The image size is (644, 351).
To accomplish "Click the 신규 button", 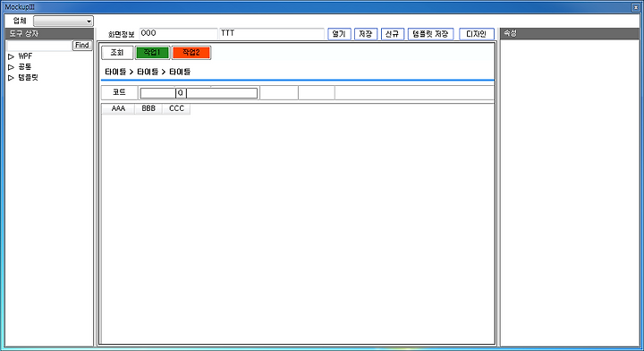I will [x=393, y=34].
